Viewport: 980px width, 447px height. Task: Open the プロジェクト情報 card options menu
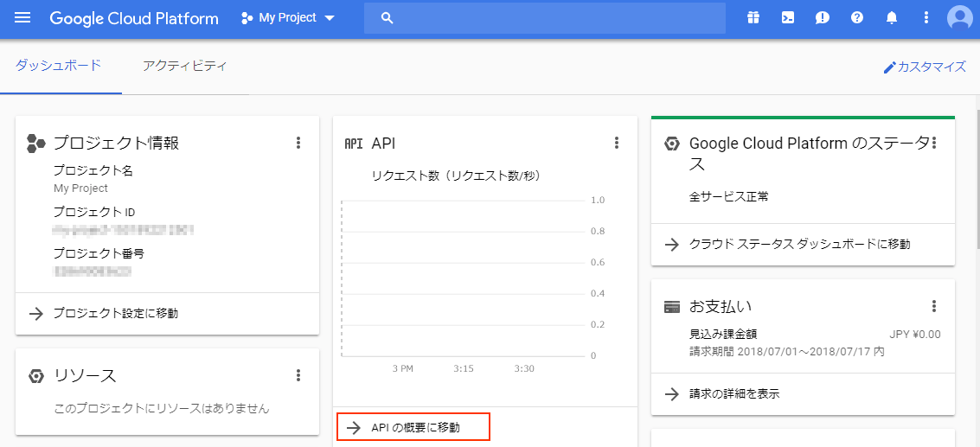[298, 144]
